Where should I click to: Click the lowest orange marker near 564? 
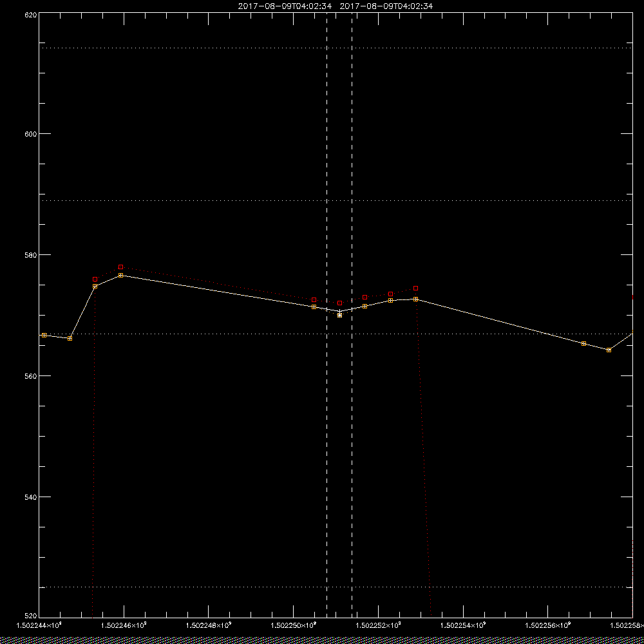coord(609,350)
